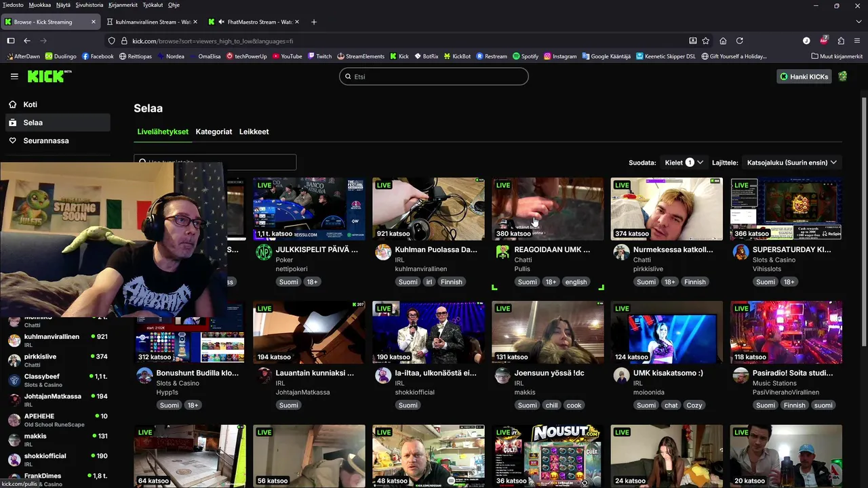
Task: Open the Katsojaluku sort dropdown
Action: [x=792, y=163]
